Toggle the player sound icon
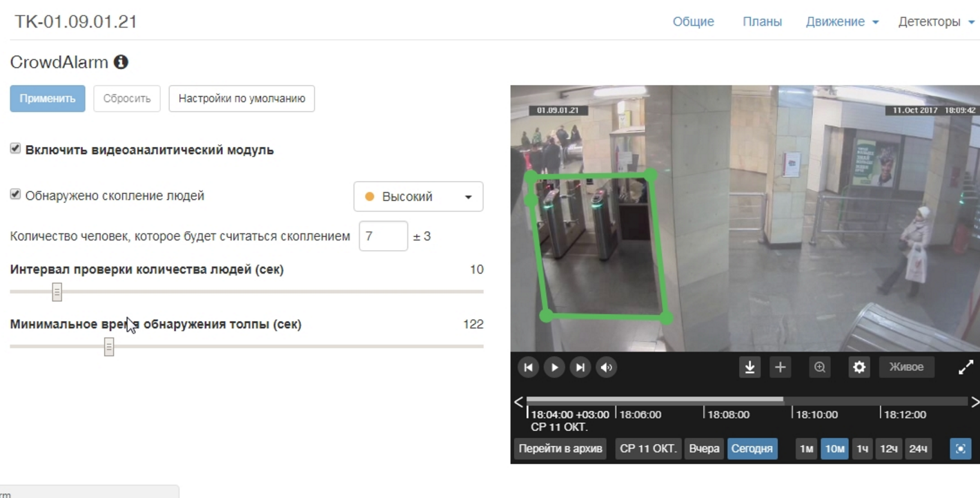This screenshot has height=498, width=980. tap(607, 367)
